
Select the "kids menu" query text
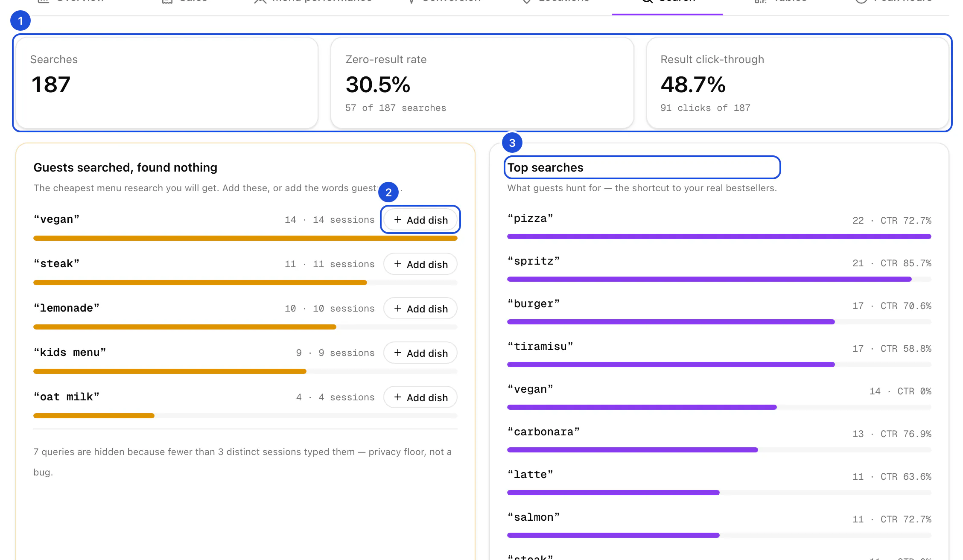pos(70,353)
